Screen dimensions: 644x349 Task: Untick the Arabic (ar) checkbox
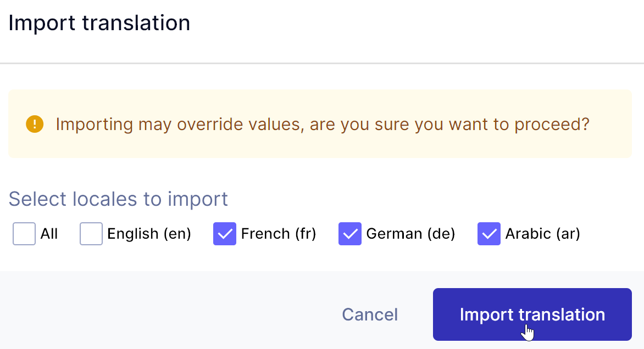click(x=489, y=234)
